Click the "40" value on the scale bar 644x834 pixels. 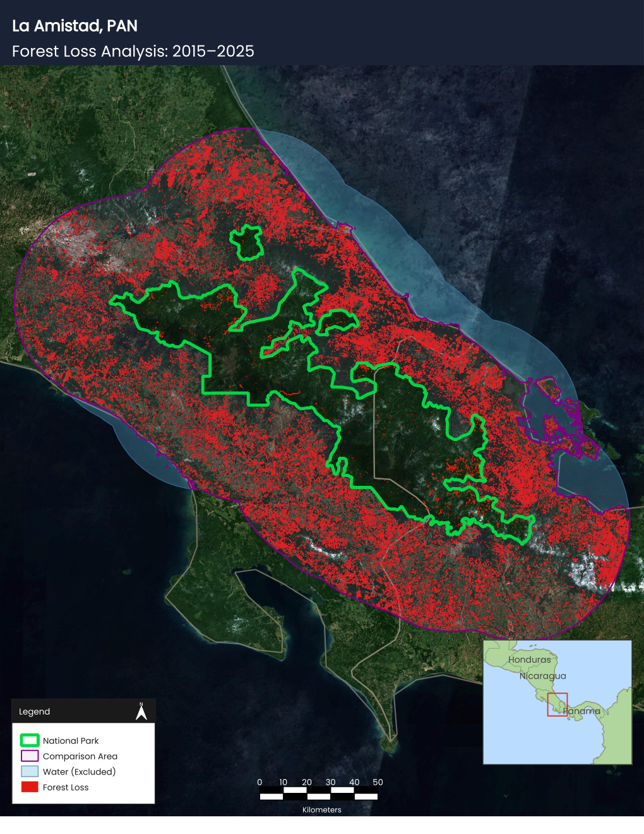pyautogui.click(x=354, y=782)
